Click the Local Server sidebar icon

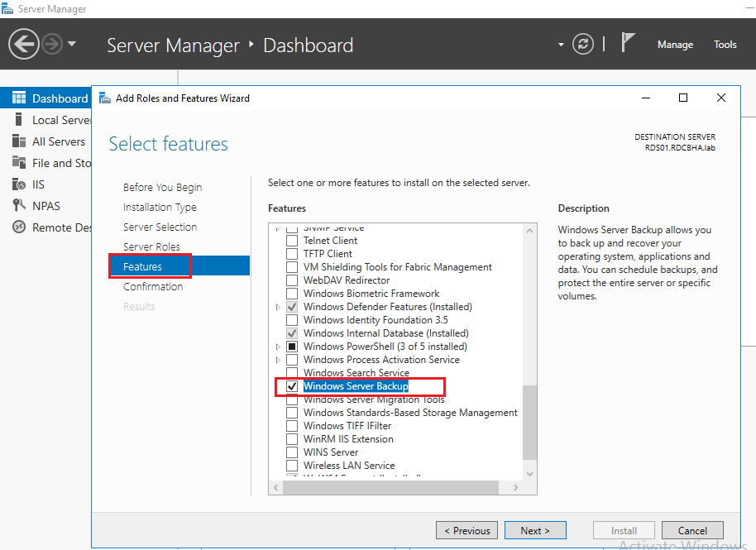point(18,120)
